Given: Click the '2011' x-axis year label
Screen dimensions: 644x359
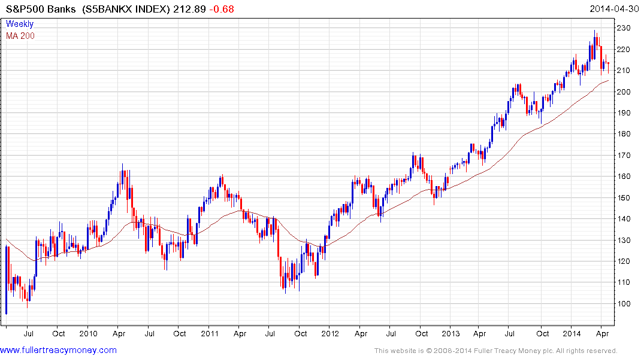Looking at the screenshot, I should click(210, 333).
